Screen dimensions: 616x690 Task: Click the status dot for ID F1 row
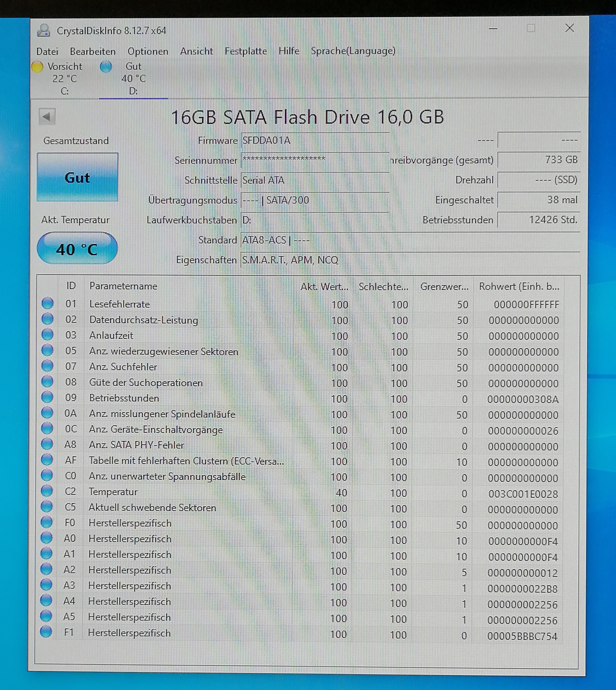(46, 632)
